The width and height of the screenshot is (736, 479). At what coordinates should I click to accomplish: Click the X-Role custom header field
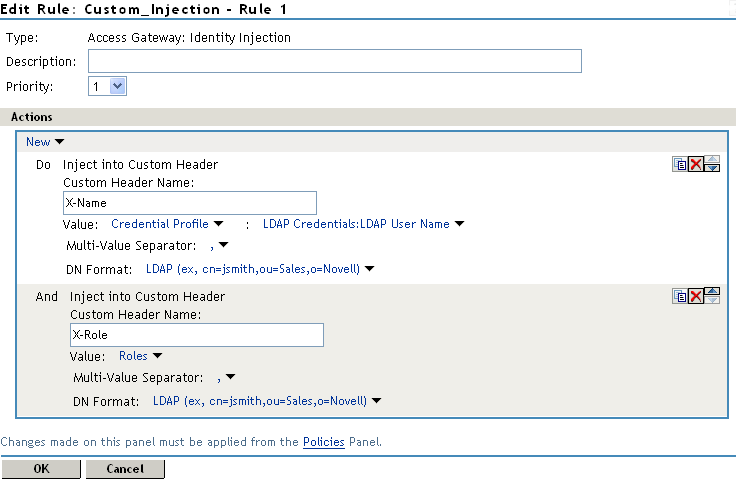(196, 334)
